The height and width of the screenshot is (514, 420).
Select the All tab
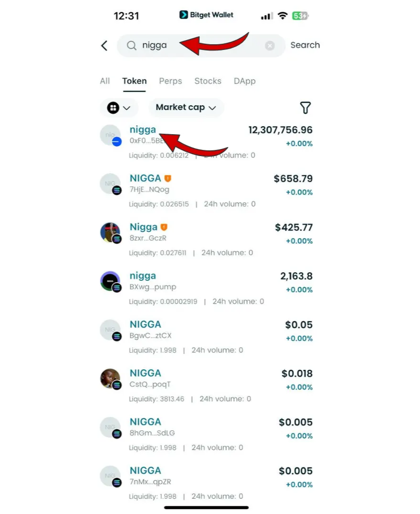coord(105,81)
